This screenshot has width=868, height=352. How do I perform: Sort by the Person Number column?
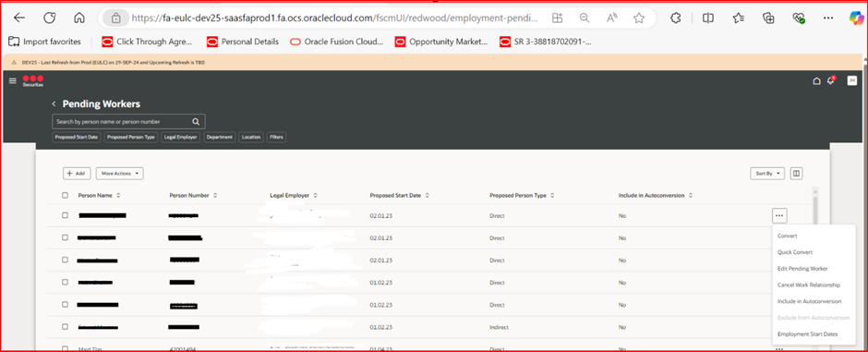[215, 195]
